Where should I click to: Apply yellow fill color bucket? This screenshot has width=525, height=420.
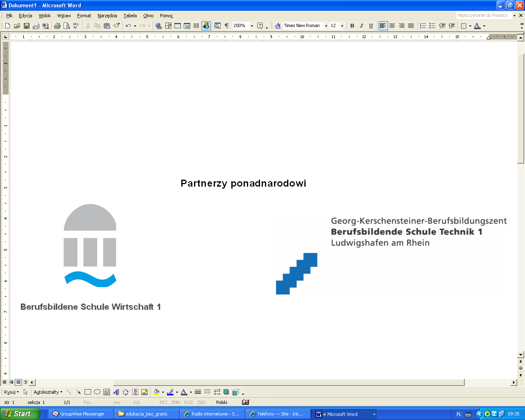[x=156, y=392]
